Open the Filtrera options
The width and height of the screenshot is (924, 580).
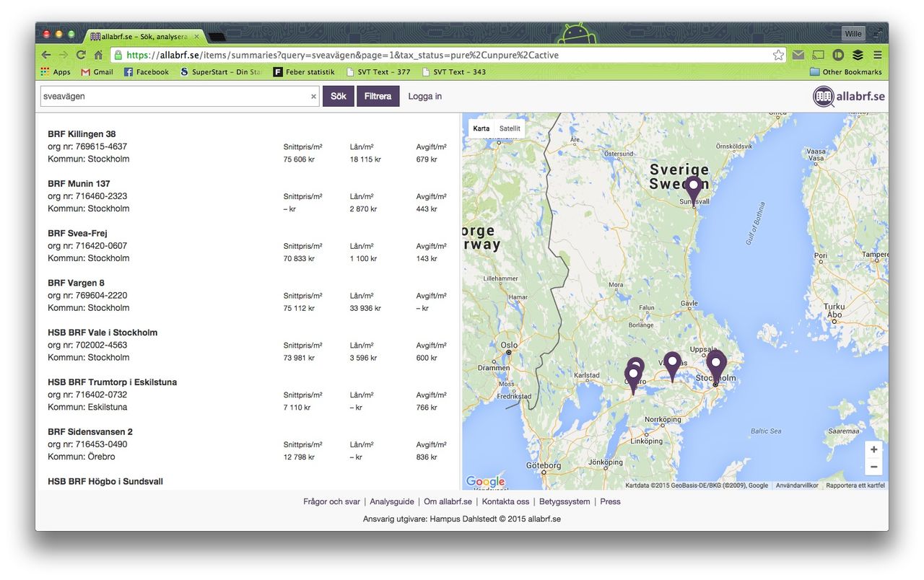click(x=378, y=95)
